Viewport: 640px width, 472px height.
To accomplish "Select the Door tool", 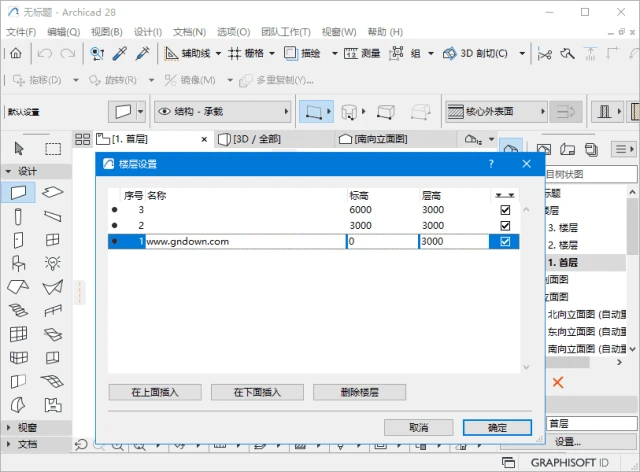I will [x=18, y=240].
